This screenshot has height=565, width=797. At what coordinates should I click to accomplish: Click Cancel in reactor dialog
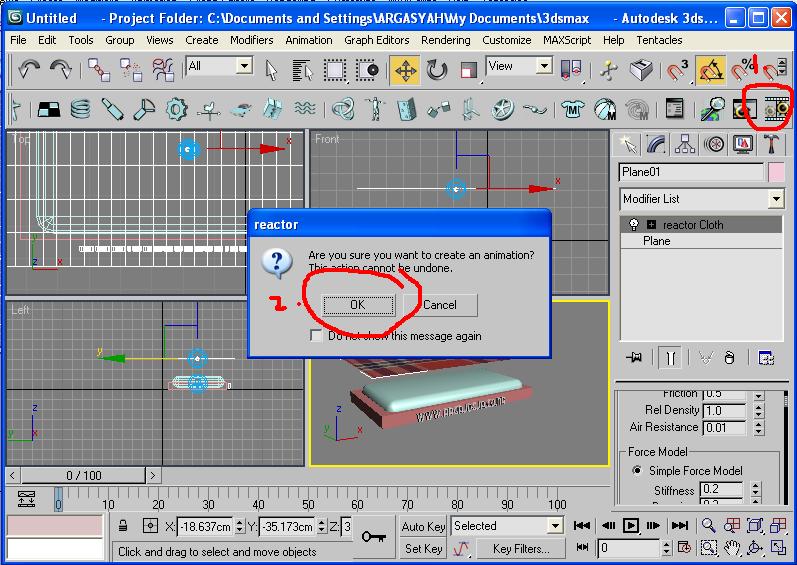[x=440, y=304]
